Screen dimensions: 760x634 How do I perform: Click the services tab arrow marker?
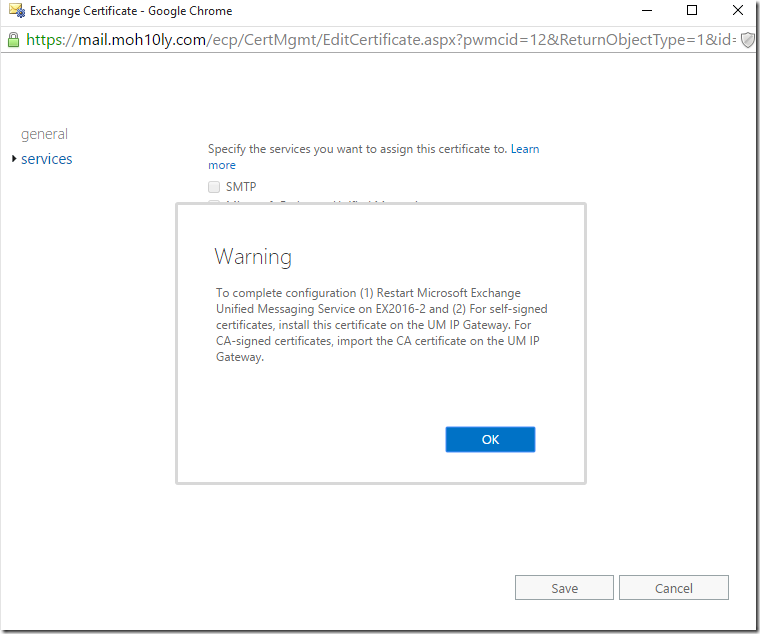coord(14,158)
